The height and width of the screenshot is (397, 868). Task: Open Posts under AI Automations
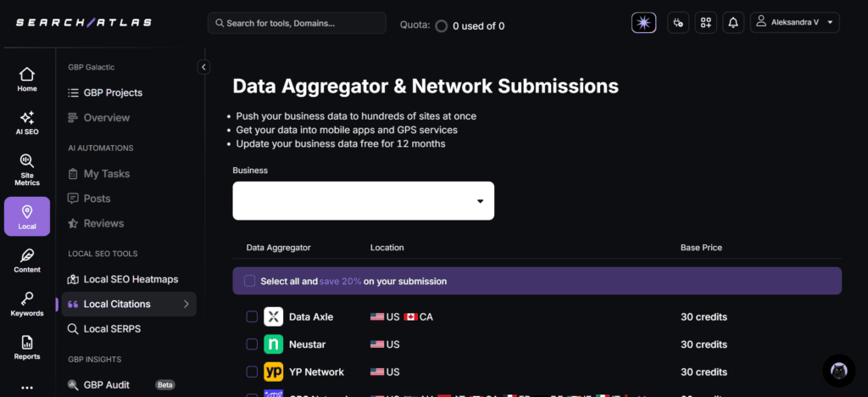[x=88, y=198]
